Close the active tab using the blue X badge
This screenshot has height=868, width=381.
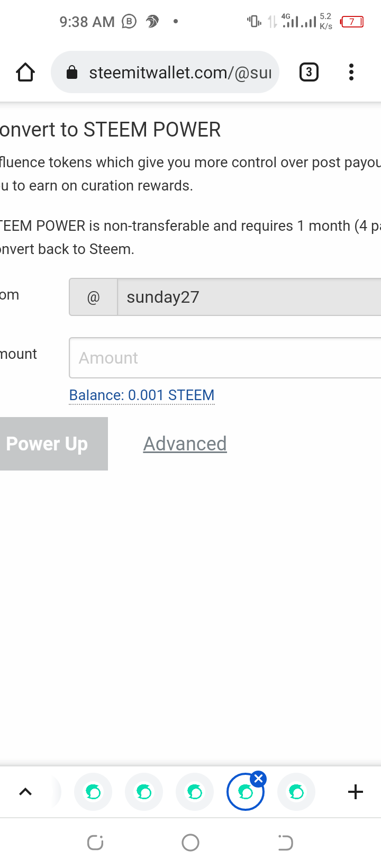click(x=259, y=779)
